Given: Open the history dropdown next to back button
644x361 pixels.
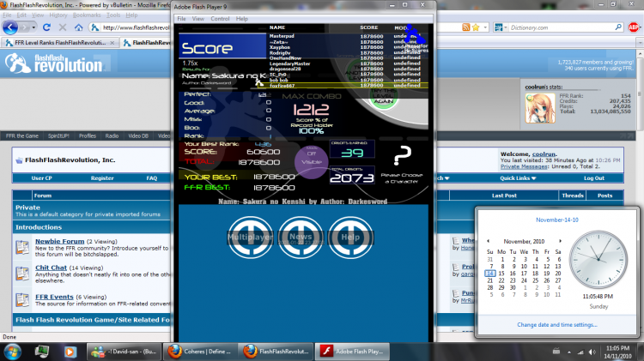Looking at the screenshot, I should pos(33,27).
